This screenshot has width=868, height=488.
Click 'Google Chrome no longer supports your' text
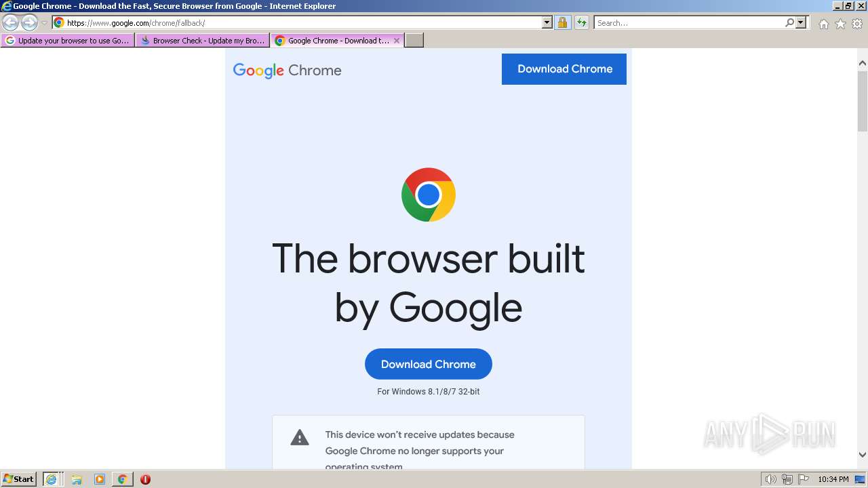[x=414, y=451]
